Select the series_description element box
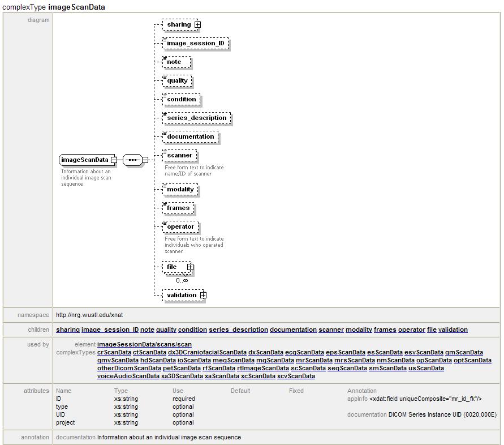Viewport: 504px width, 445px height. [x=196, y=118]
